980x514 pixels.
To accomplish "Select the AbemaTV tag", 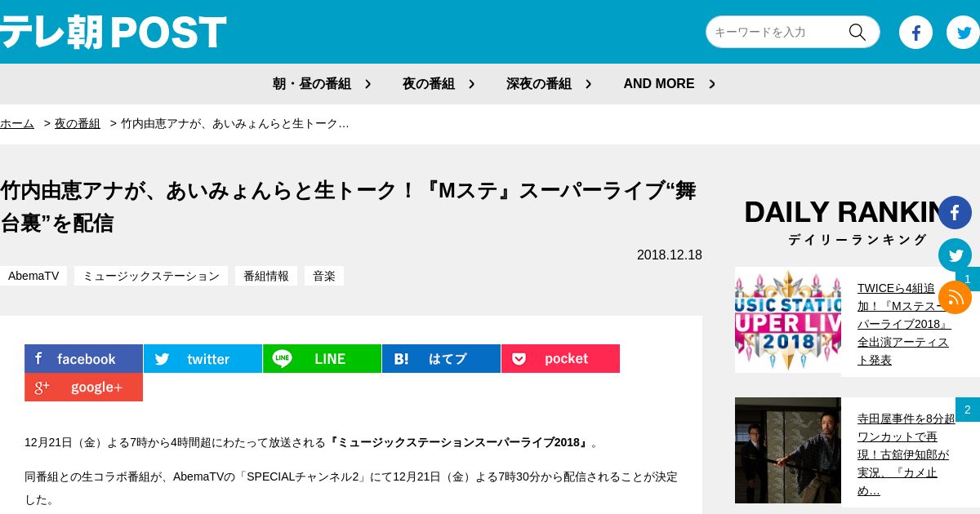I will point(33,276).
